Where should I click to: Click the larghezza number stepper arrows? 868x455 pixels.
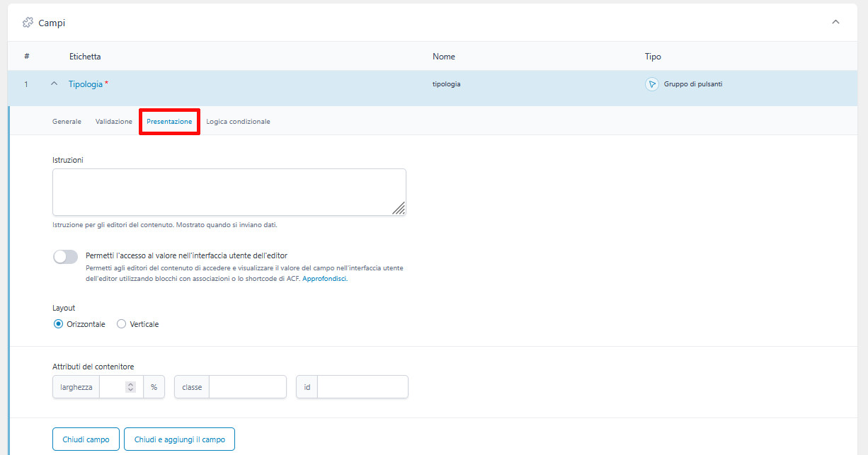[x=130, y=387]
